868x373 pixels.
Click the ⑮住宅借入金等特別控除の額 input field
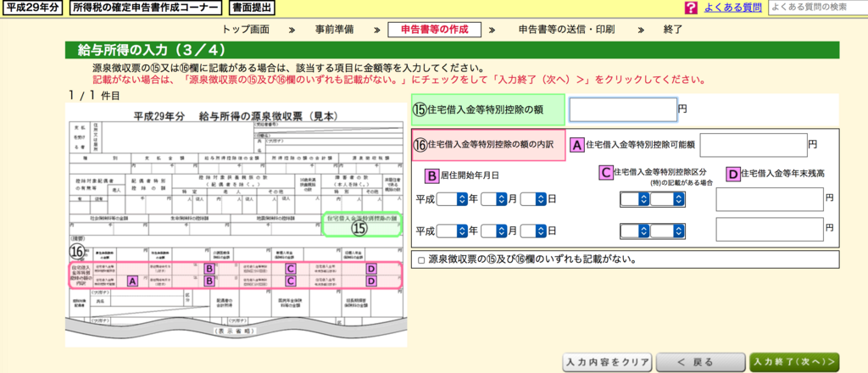pos(623,109)
